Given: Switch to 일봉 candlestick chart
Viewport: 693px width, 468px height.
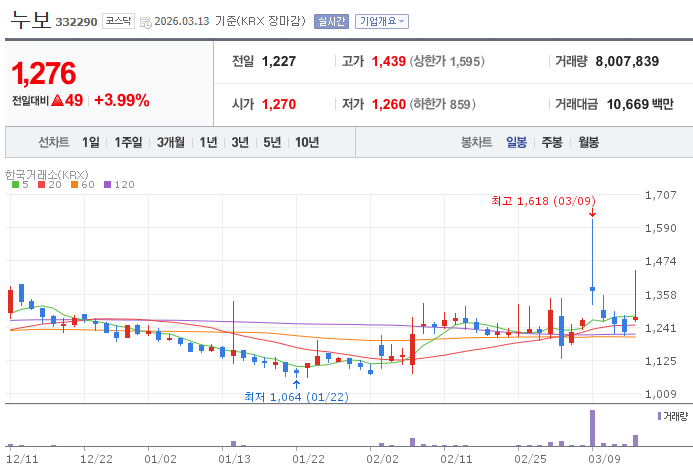Looking at the screenshot, I should click(x=516, y=142).
